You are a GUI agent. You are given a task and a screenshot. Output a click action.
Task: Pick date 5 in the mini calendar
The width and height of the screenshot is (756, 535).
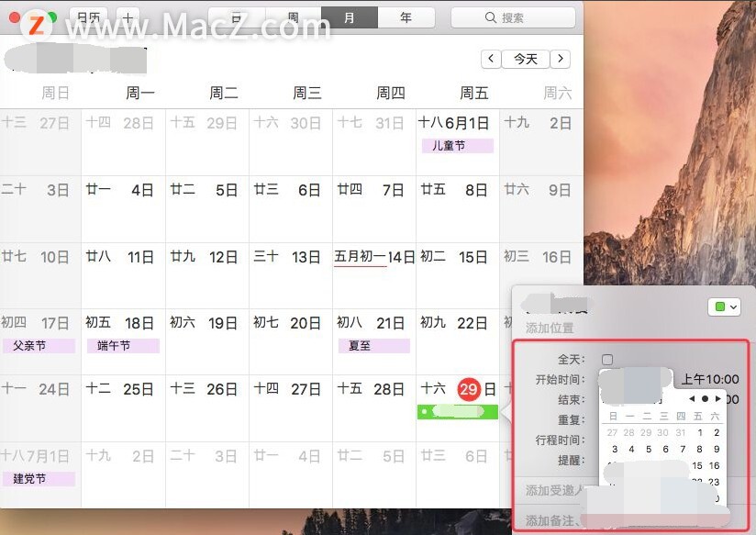click(x=649, y=449)
